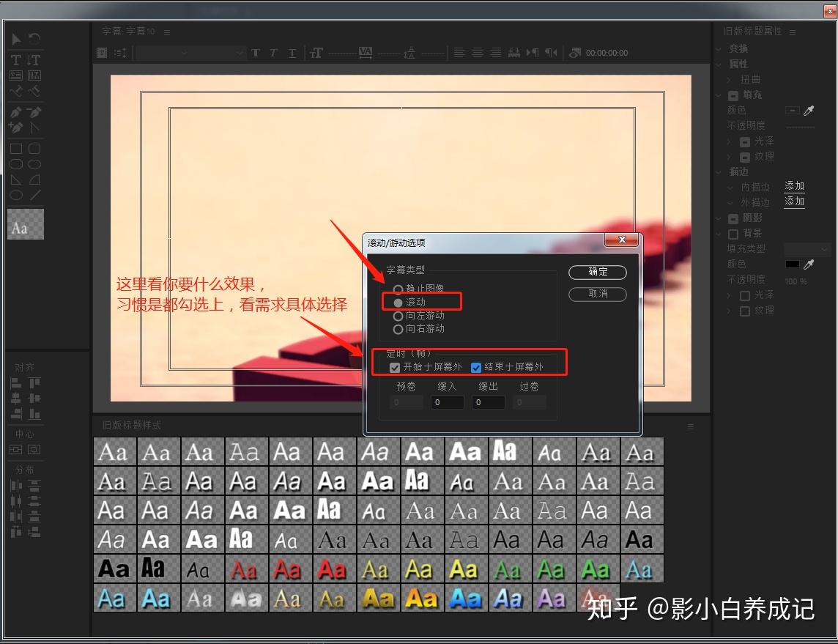Pick fill color with the eyedropper
Image resolution: width=838 pixels, height=644 pixels.
coord(809,110)
